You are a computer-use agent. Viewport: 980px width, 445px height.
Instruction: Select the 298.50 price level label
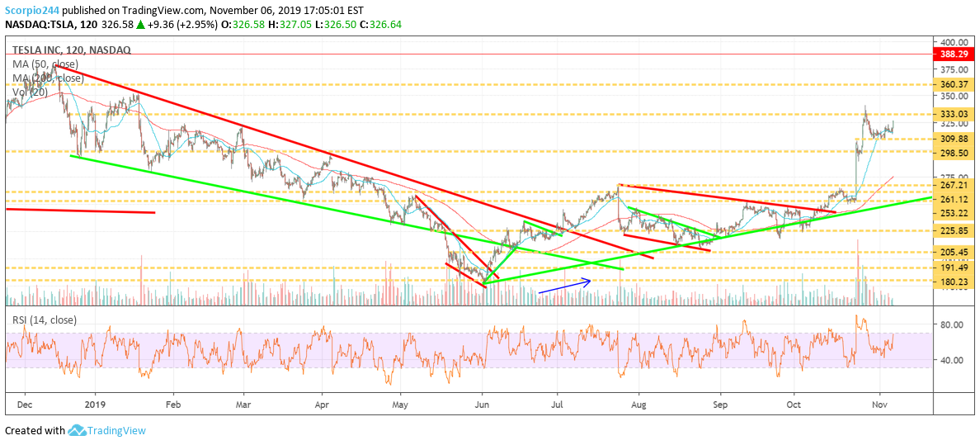coord(954,153)
